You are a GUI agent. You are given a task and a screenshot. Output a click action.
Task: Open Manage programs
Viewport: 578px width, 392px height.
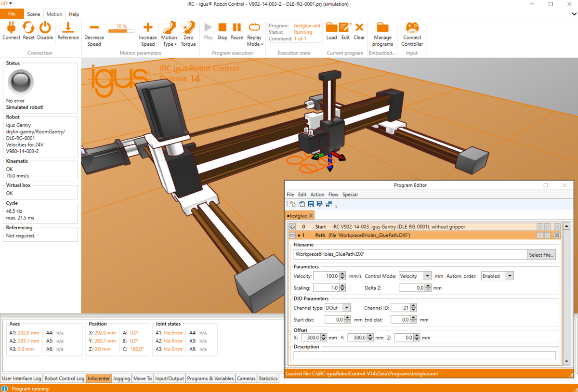click(382, 31)
